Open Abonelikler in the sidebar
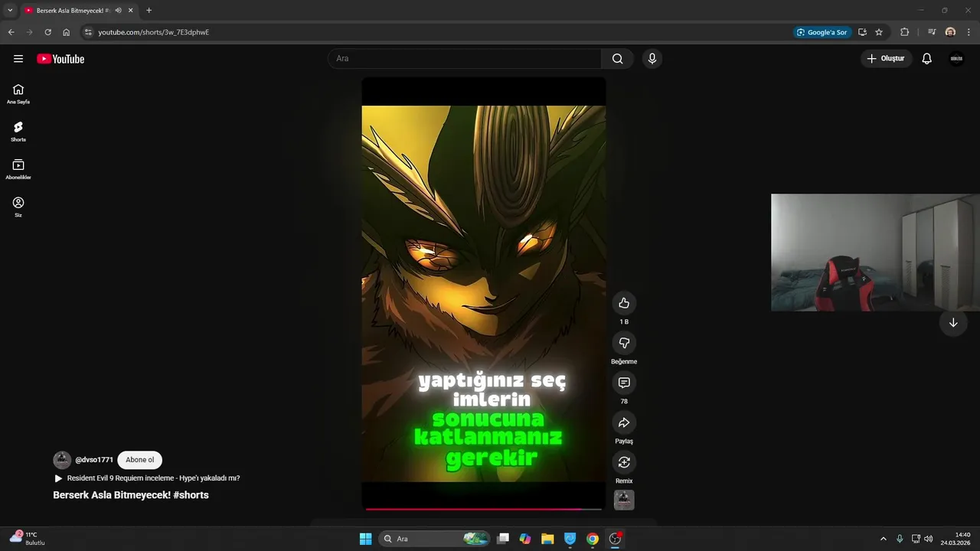 pyautogui.click(x=18, y=169)
